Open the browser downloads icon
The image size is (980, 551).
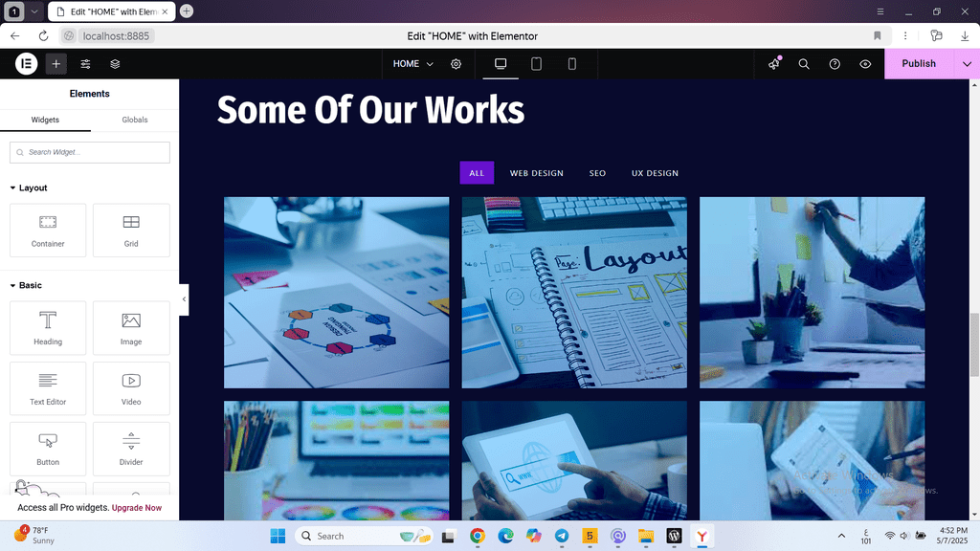pyautogui.click(x=965, y=36)
